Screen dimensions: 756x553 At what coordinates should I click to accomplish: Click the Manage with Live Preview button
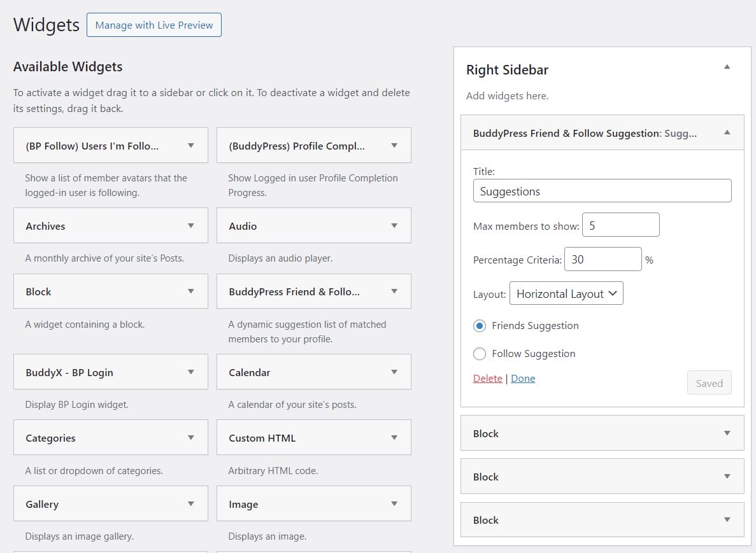154,25
